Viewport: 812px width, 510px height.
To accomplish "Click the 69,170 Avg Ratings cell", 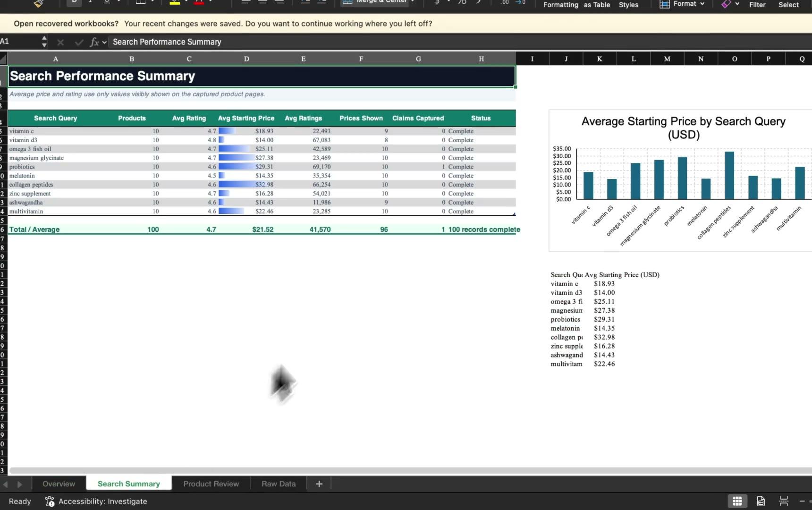I will coord(304,167).
